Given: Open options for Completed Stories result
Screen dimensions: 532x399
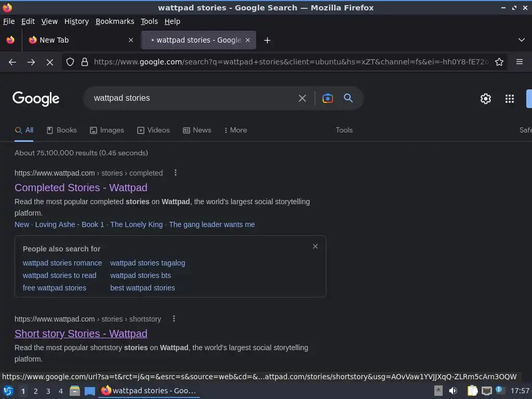Looking at the screenshot, I should (x=176, y=172).
